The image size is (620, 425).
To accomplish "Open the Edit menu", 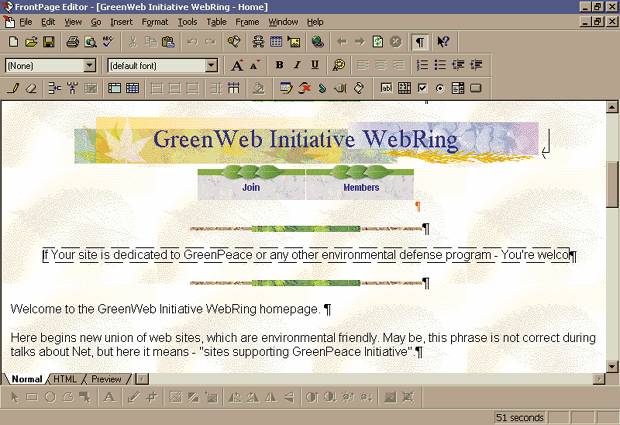I will tap(48, 22).
